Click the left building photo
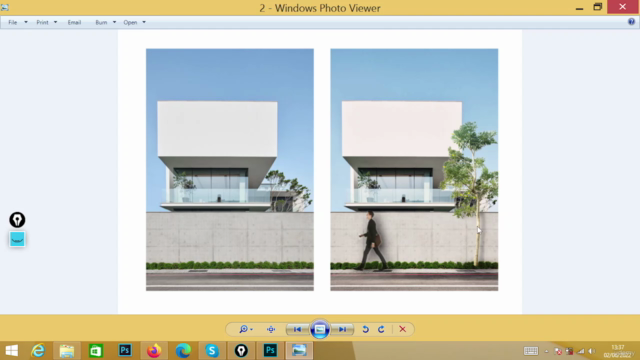The width and height of the screenshot is (640, 360). (x=230, y=170)
